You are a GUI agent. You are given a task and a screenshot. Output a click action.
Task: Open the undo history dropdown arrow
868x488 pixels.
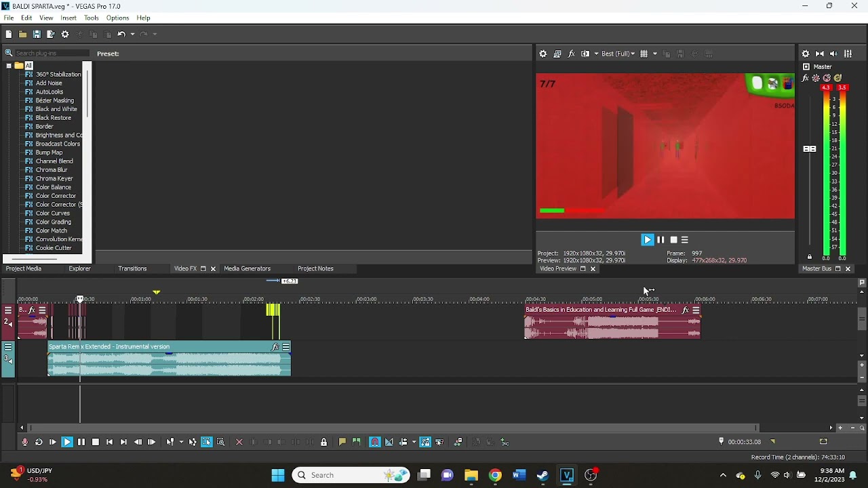[132, 34]
